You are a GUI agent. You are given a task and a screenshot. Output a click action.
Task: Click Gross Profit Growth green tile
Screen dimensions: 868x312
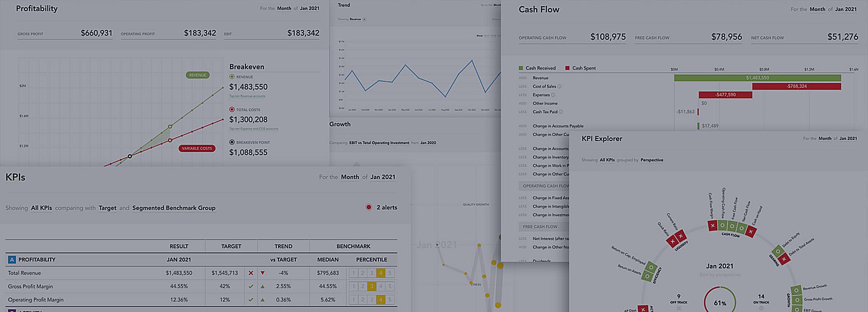(797, 300)
